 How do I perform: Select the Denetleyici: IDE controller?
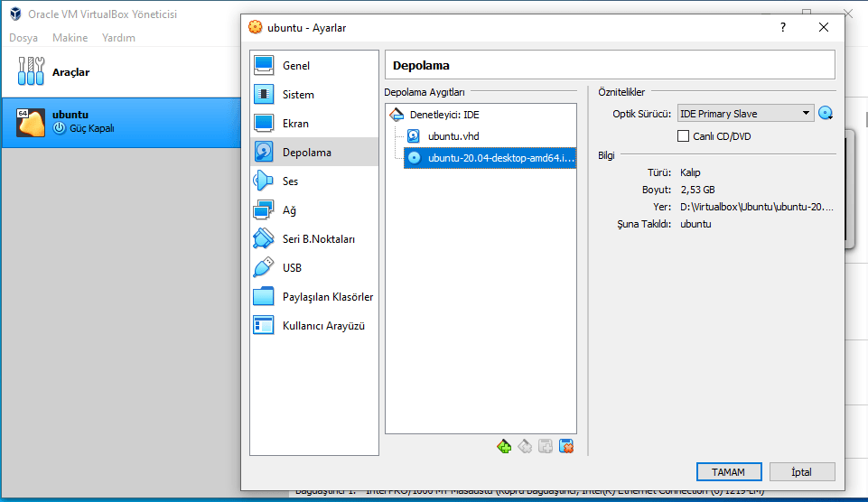(443, 115)
